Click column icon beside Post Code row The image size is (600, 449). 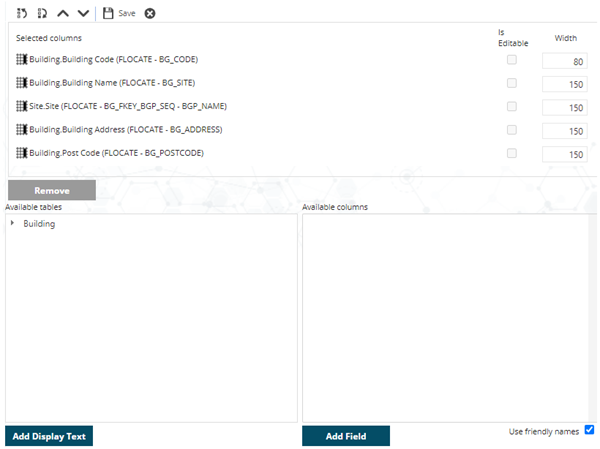(x=22, y=153)
